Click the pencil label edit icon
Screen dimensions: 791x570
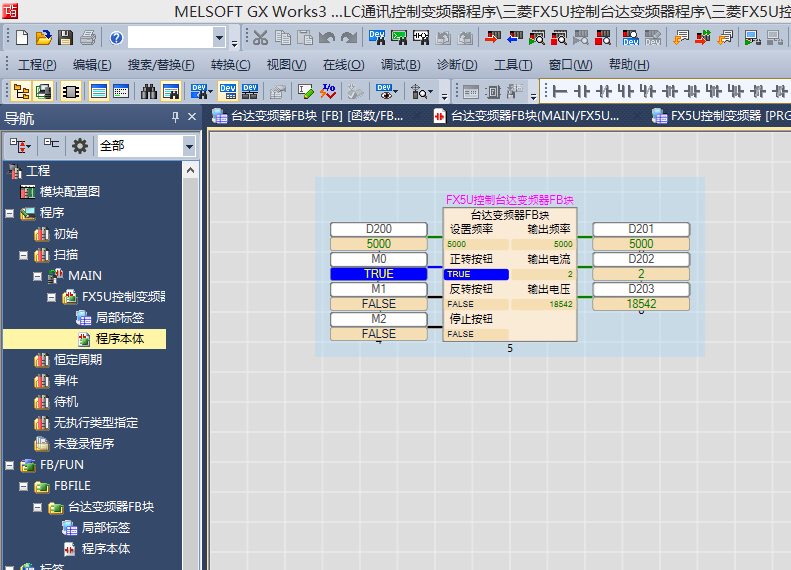pos(305,91)
